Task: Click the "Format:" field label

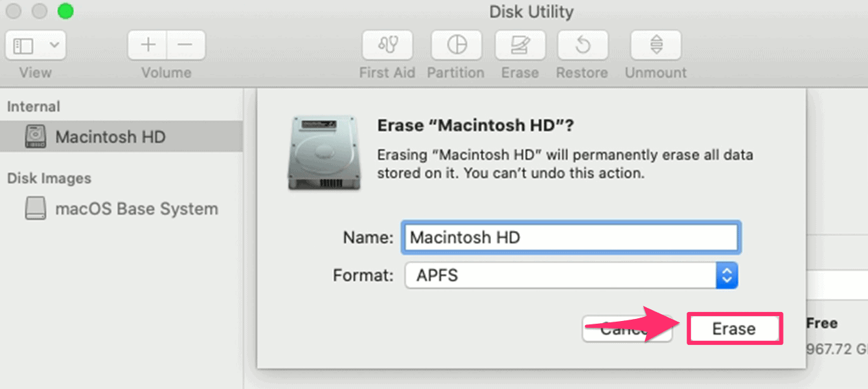Action: pyautogui.click(x=363, y=276)
